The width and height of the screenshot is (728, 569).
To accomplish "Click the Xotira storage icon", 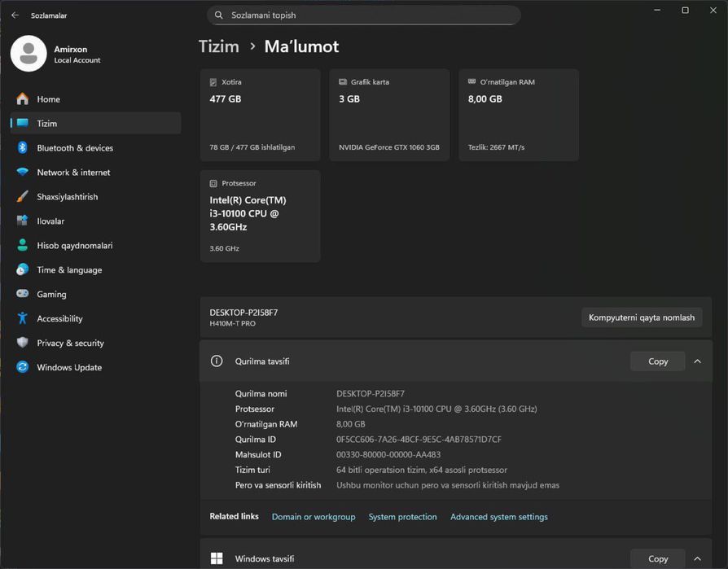I will coord(213,82).
